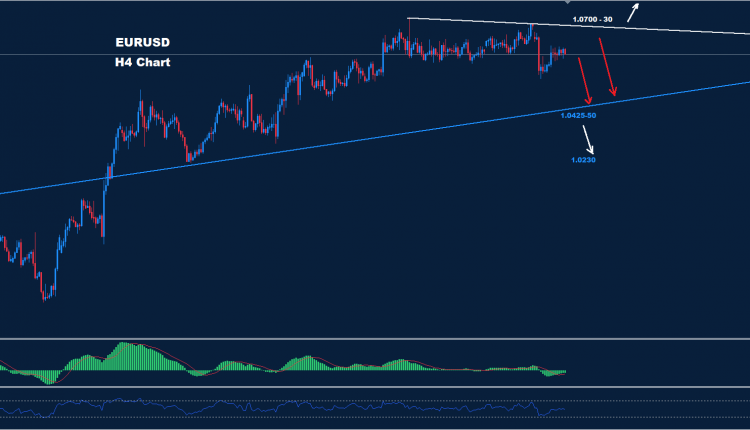Image resolution: width=750 pixels, height=430 pixels.
Task: Select the 1.0425-50 support level label
Action: pos(578,115)
